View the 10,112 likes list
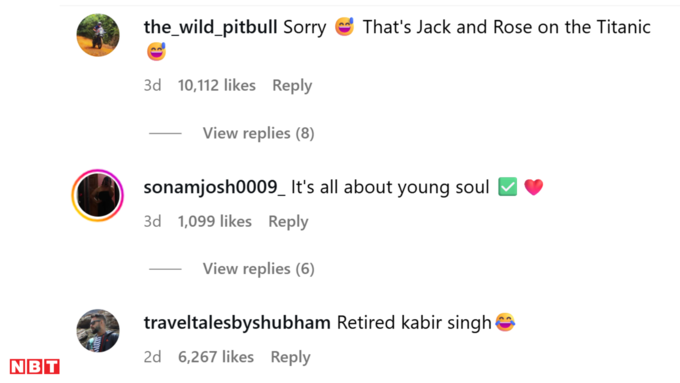The width and height of the screenshot is (680, 383). 216,85
